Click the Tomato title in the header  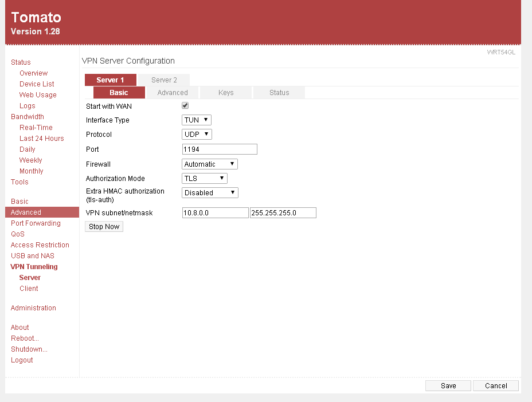click(36, 17)
